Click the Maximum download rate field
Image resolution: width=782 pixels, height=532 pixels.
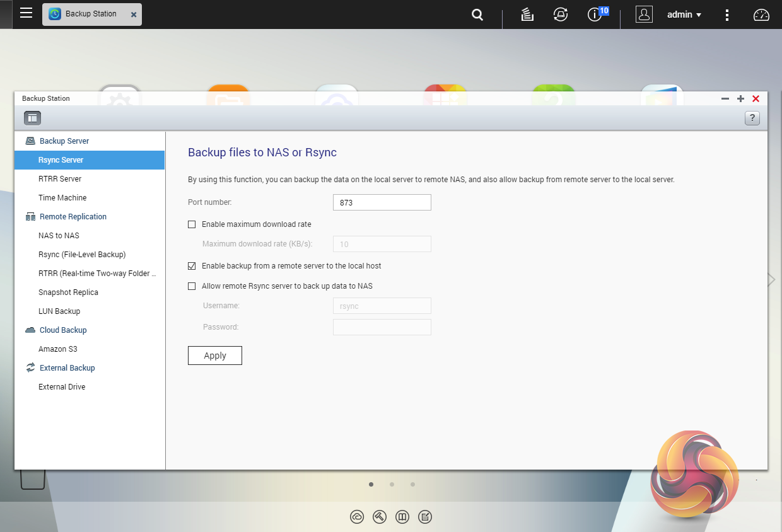coord(382,244)
